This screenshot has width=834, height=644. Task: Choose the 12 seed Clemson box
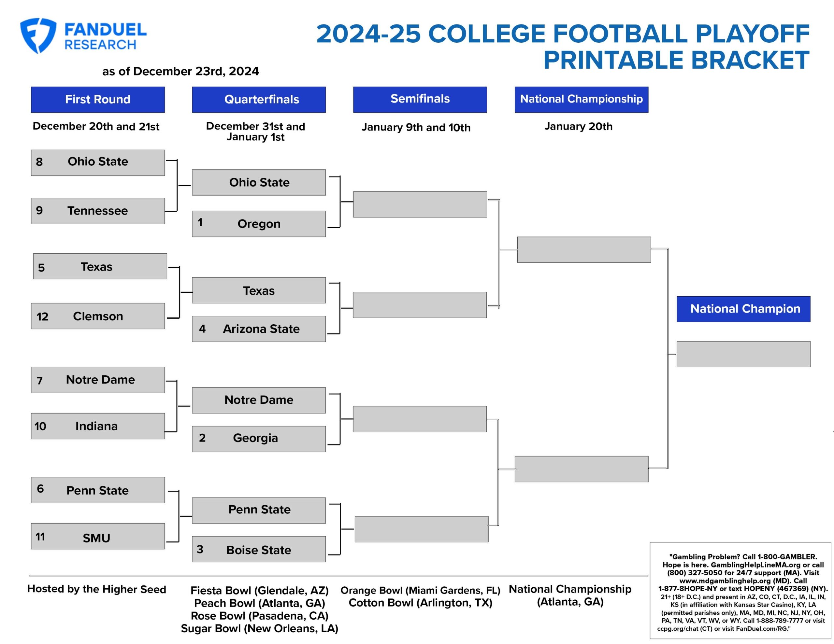point(98,316)
